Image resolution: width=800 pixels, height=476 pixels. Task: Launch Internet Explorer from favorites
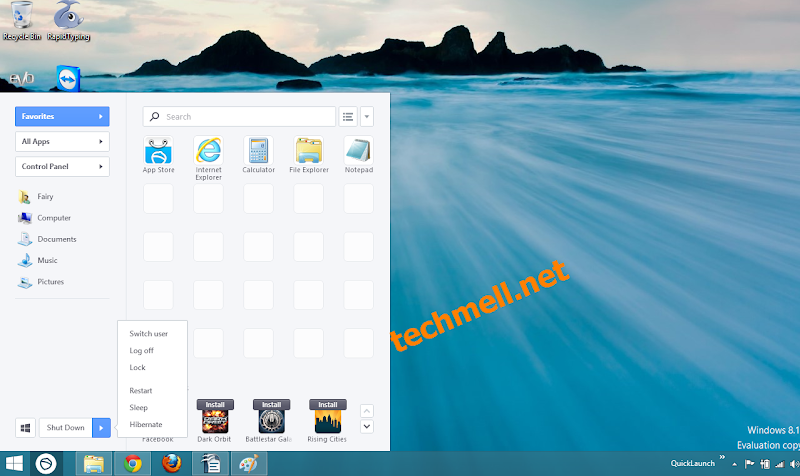click(x=208, y=158)
